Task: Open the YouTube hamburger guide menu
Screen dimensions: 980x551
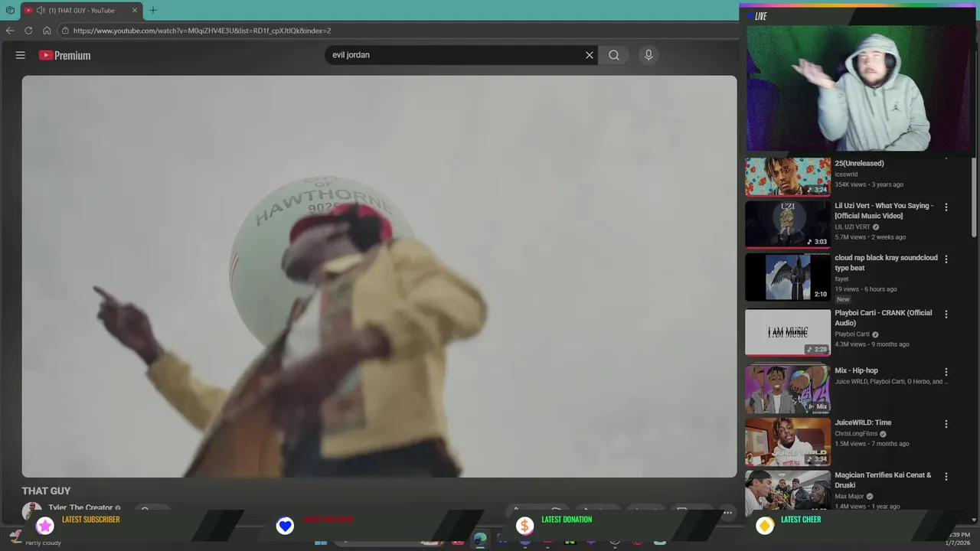Action: 21,55
